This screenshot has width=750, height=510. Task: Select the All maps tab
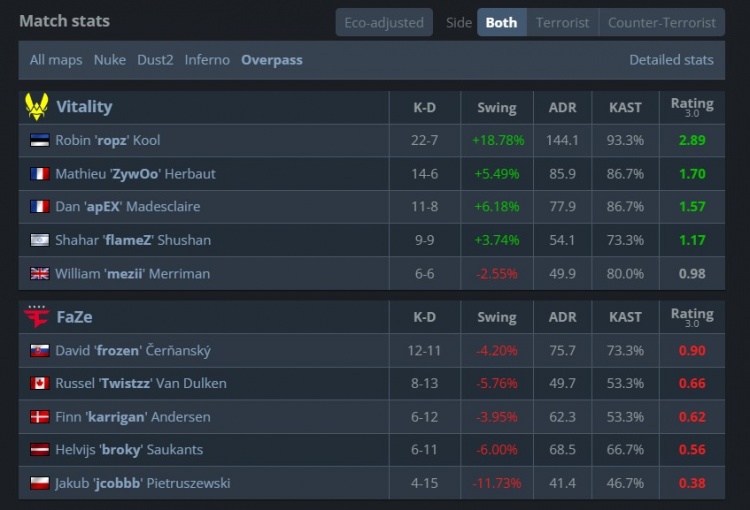coord(56,60)
